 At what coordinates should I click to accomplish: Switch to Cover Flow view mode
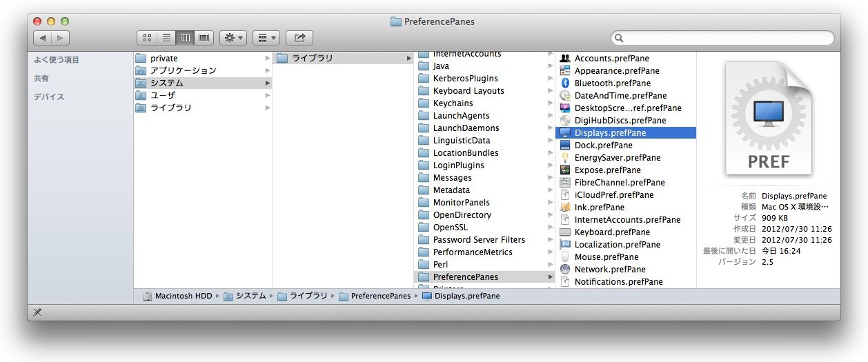[x=204, y=38]
